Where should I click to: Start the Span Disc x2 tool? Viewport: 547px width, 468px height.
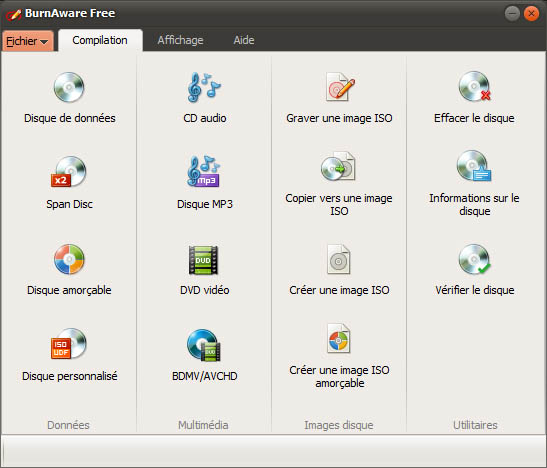pos(69,172)
